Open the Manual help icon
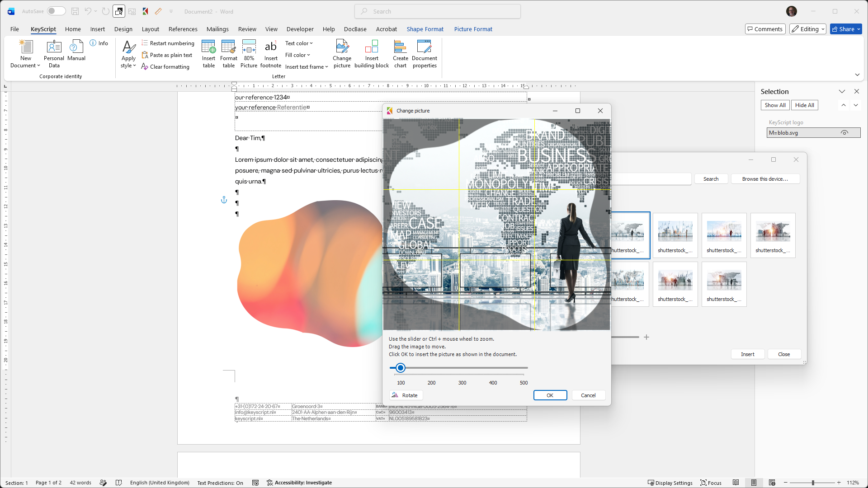 click(76, 50)
